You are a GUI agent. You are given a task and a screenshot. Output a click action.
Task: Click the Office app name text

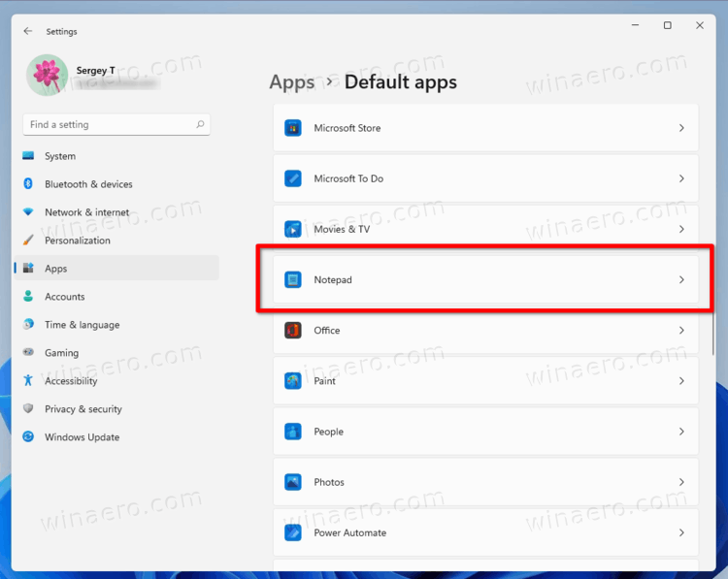pos(327,331)
